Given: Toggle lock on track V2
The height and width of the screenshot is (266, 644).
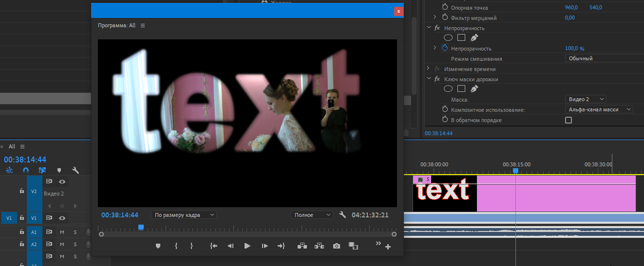Looking at the screenshot, I should coord(22,191).
